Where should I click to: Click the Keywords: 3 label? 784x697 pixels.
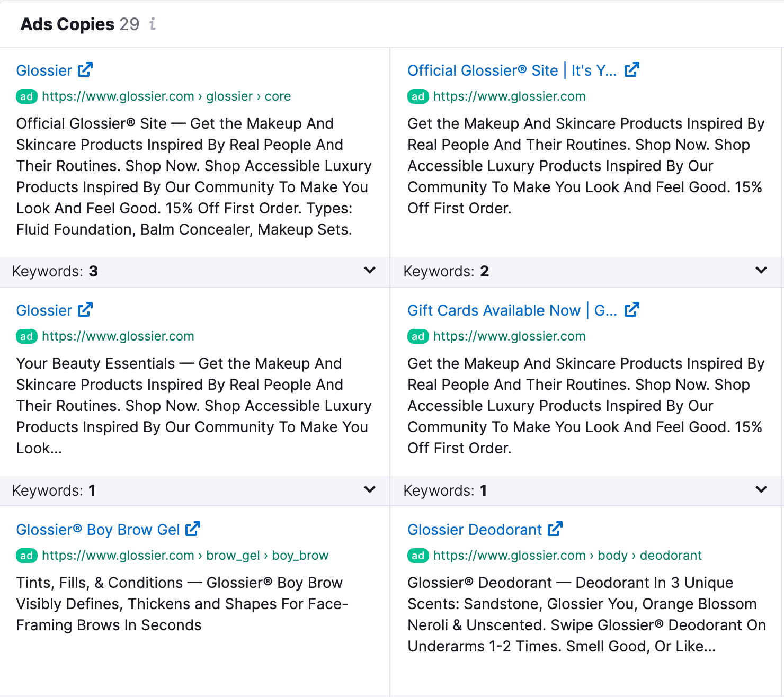pos(55,271)
